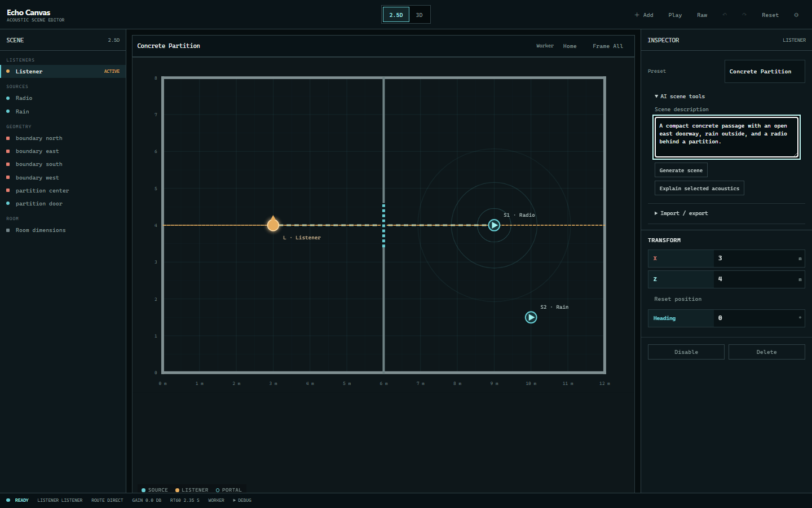The image size is (812, 508).
Task: Click the Disable button
Action: point(686,352)
